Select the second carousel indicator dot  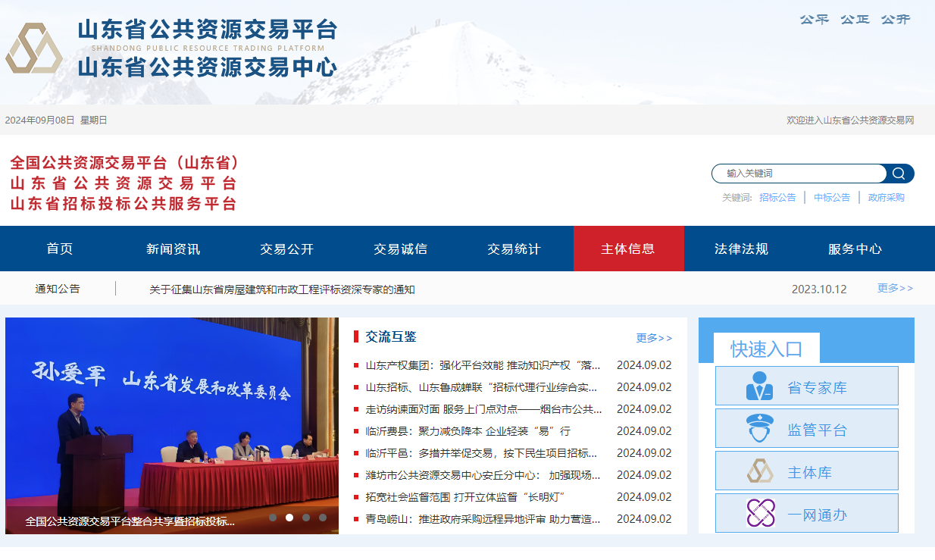pos(289,518)
